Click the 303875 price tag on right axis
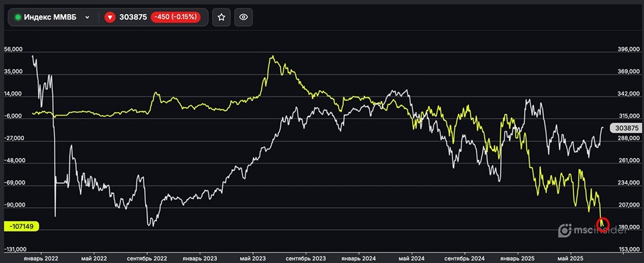644x263 pixels. [x=625, y=128]
